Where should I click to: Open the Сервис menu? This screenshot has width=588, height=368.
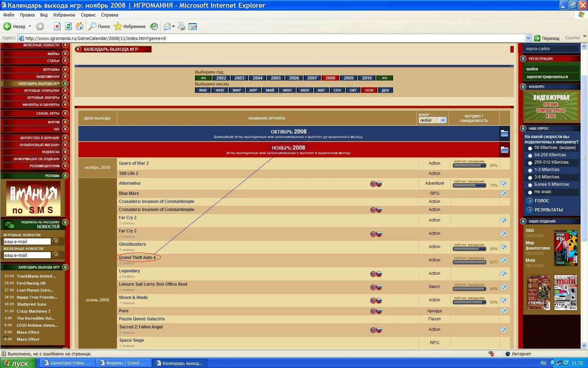(x=88, y=15)
